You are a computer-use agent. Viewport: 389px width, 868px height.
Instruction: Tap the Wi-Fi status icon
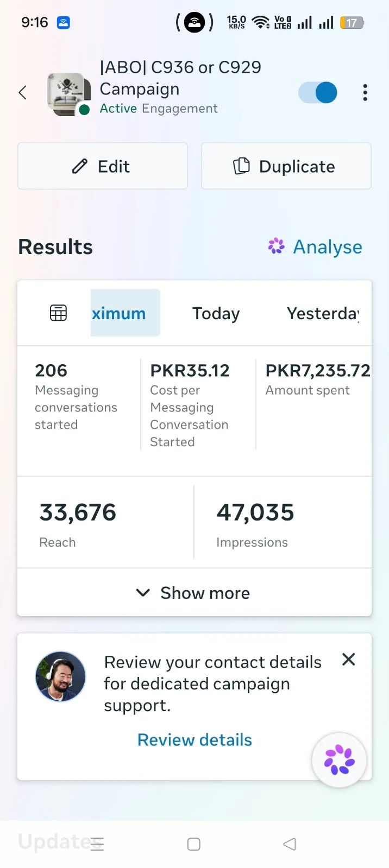(x=261, y=22)
